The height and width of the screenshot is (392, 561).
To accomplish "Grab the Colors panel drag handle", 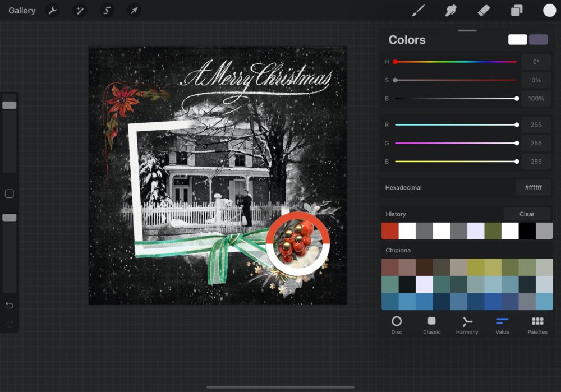I will pos(467,30).
